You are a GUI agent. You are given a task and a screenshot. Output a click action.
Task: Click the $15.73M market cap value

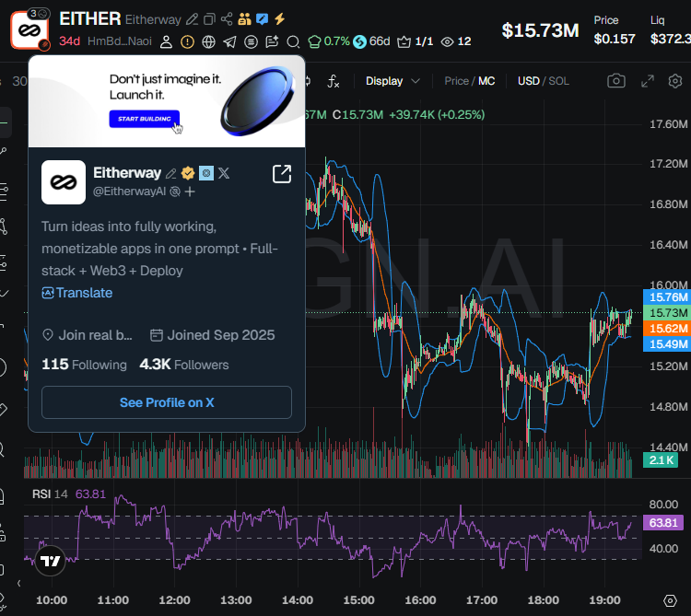click(x=540, y=30)
